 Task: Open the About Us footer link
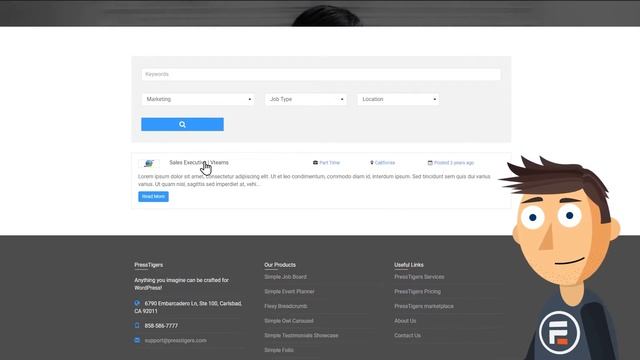[405, 321]
